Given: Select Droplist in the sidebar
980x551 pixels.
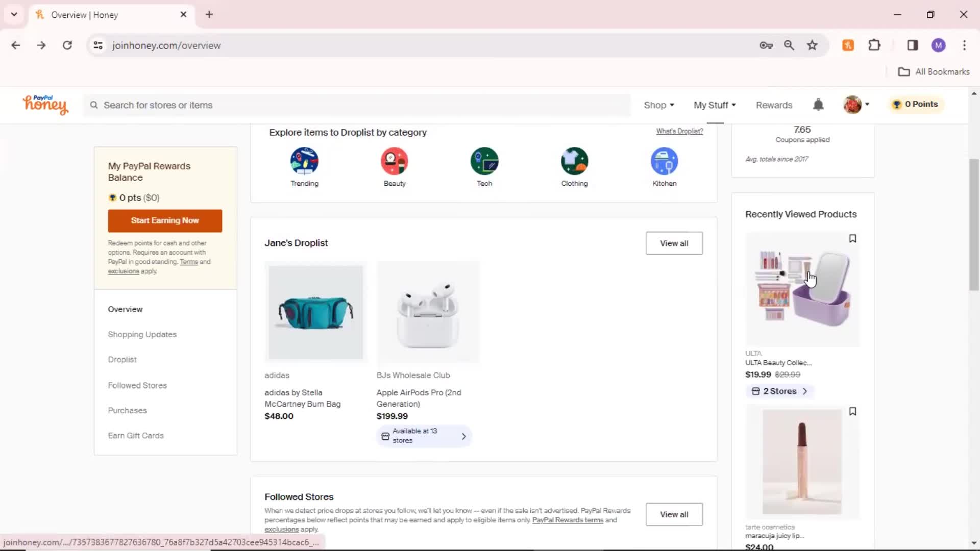Looking at the screenshot, I should (122, 360).
